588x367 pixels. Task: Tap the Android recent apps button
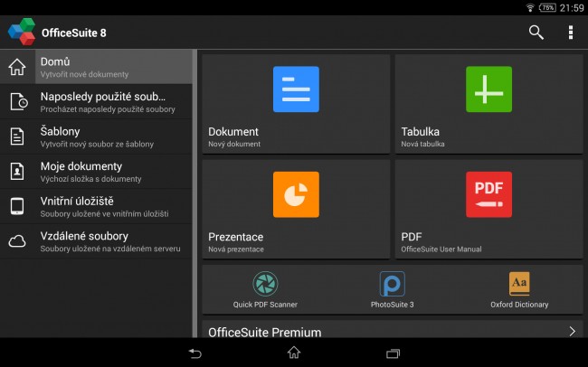pos(393,353)
